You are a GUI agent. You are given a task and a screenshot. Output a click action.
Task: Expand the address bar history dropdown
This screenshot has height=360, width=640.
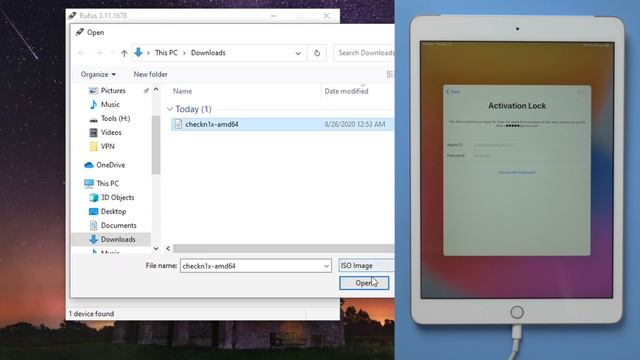(298, 53)
